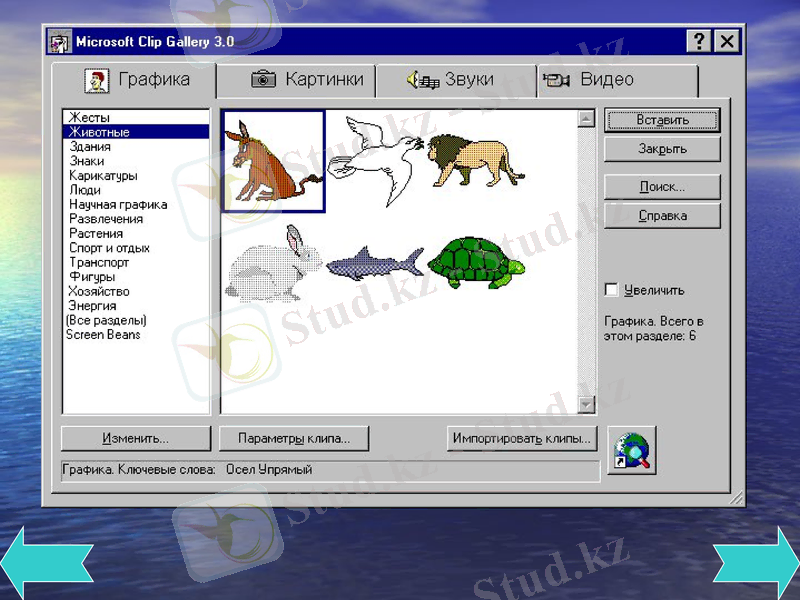Image resolution: width=800 pixels, height=600 pixels.
Task: Click the left teal navigation arrow
Action: (x=48, y=564)
